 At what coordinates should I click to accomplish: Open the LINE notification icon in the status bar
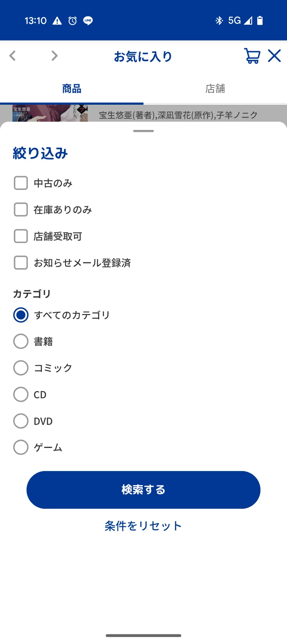88,21
